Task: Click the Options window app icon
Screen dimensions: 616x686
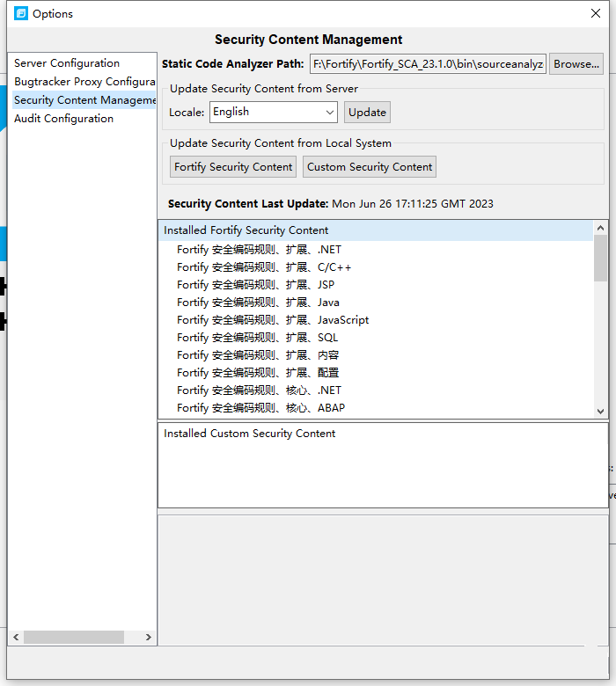Action: click(x=20, y=13)
